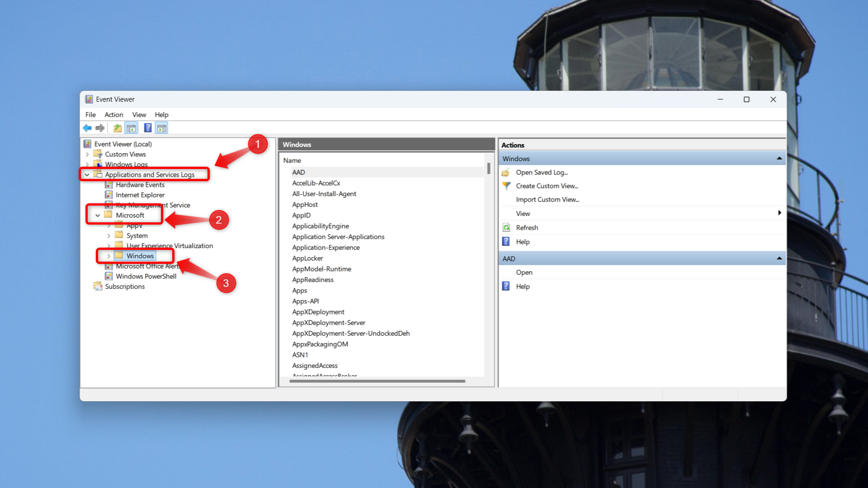
Task: Select AssignedAccess in the list
Action: 315,366
